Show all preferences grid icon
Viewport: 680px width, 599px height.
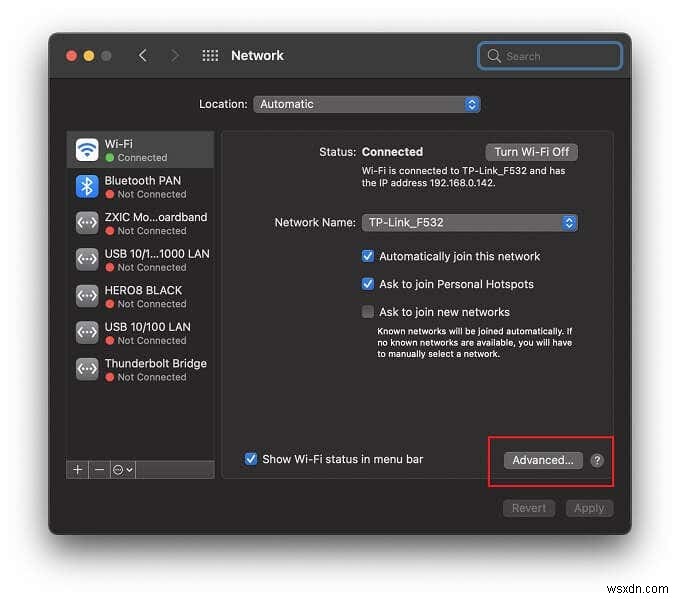210,56
